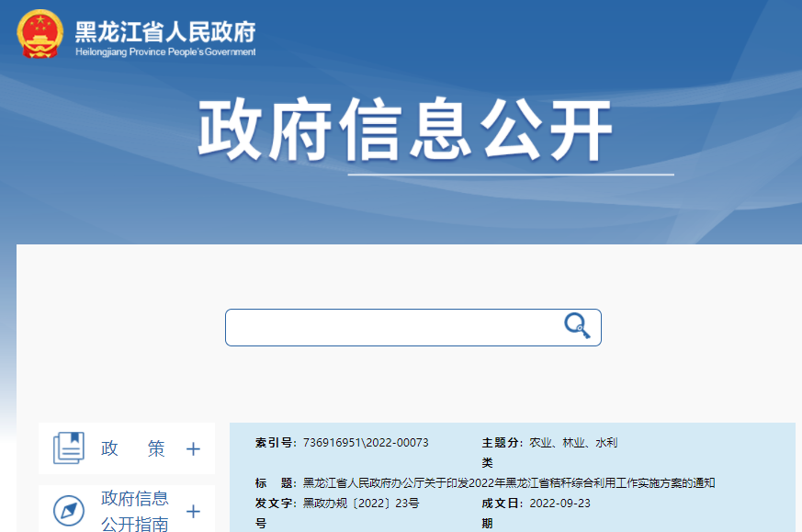
Task: Click the search magnifier icon
Action: tap(576, 326)
